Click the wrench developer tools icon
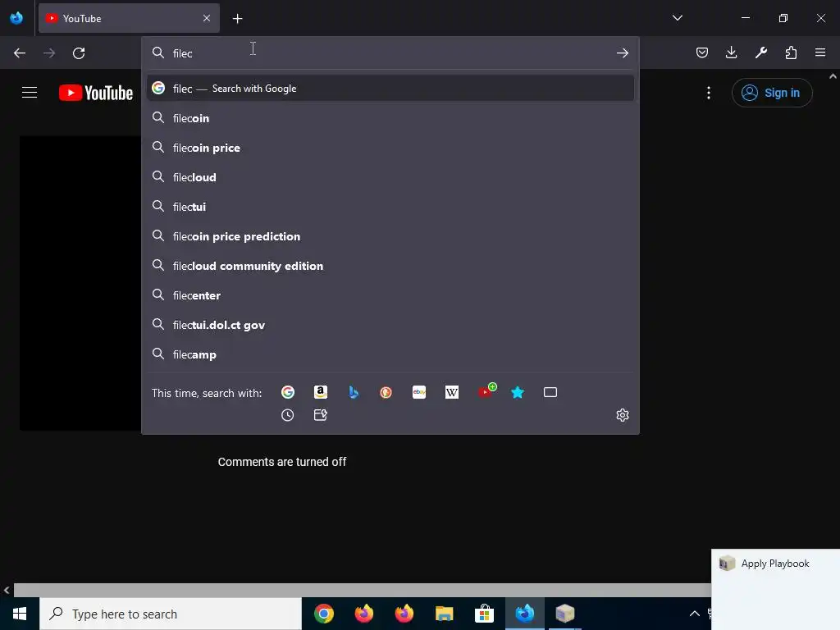The image size is (840, 630). pos(760,52)
